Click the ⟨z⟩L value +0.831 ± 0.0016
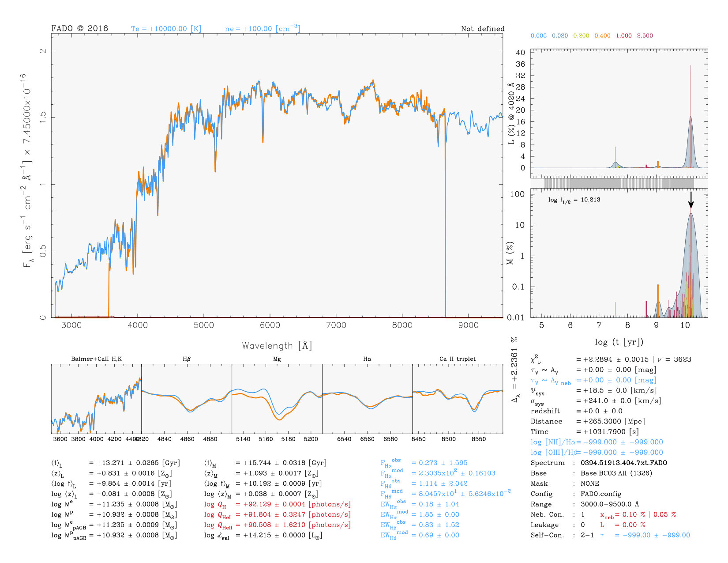 [x=134, y=473]
